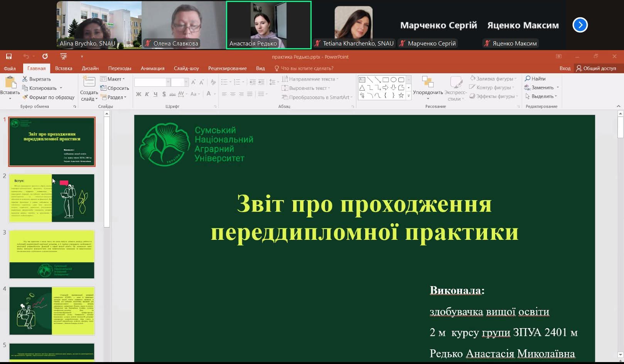
Task: Click the Save icon in quick access toolbar
Action: click(9, 57)
